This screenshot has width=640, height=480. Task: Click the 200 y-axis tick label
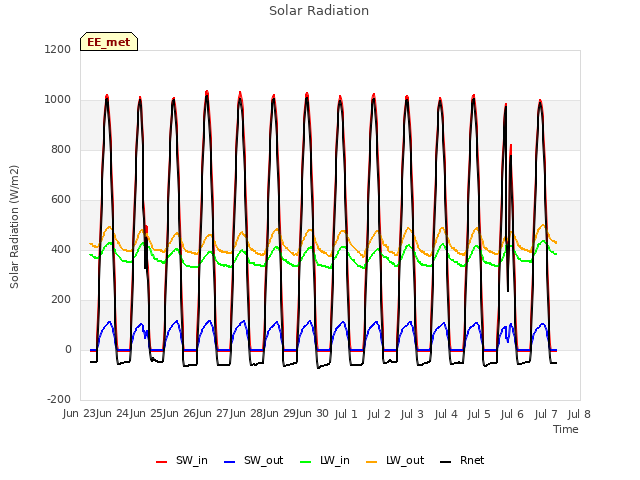coord(61,300)
